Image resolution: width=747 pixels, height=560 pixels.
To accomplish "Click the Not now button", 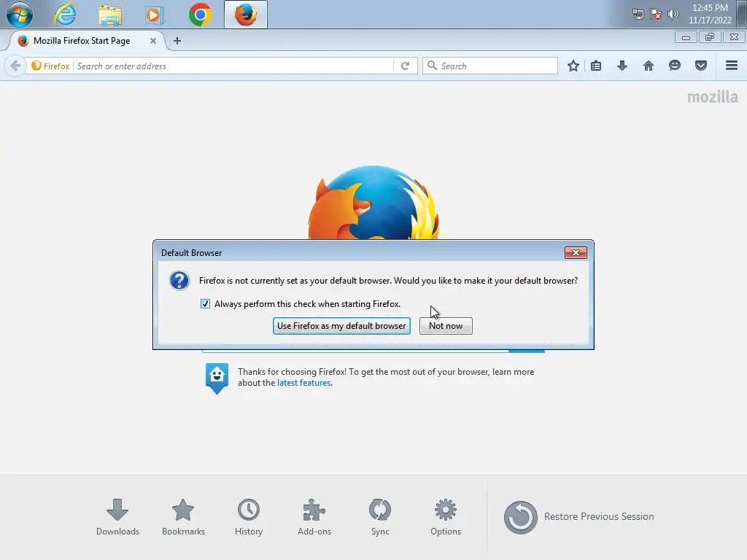I will pos(446,326).
